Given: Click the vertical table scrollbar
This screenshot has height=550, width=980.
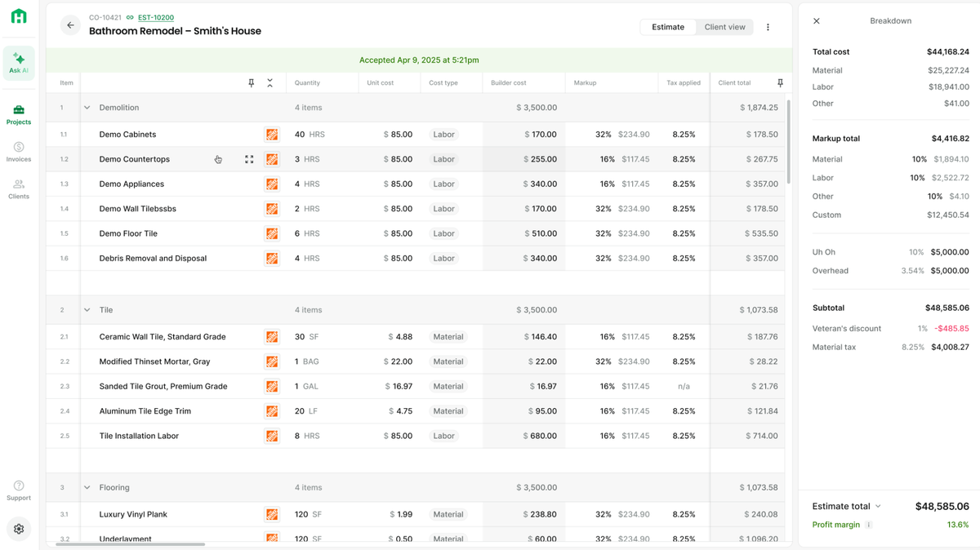Looking at the screenshot, I should pos(789,141).
